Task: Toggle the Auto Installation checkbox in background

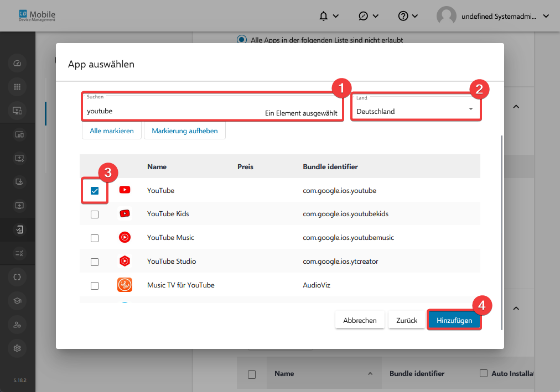Action: pyautogui.click(x=484, y=373)
